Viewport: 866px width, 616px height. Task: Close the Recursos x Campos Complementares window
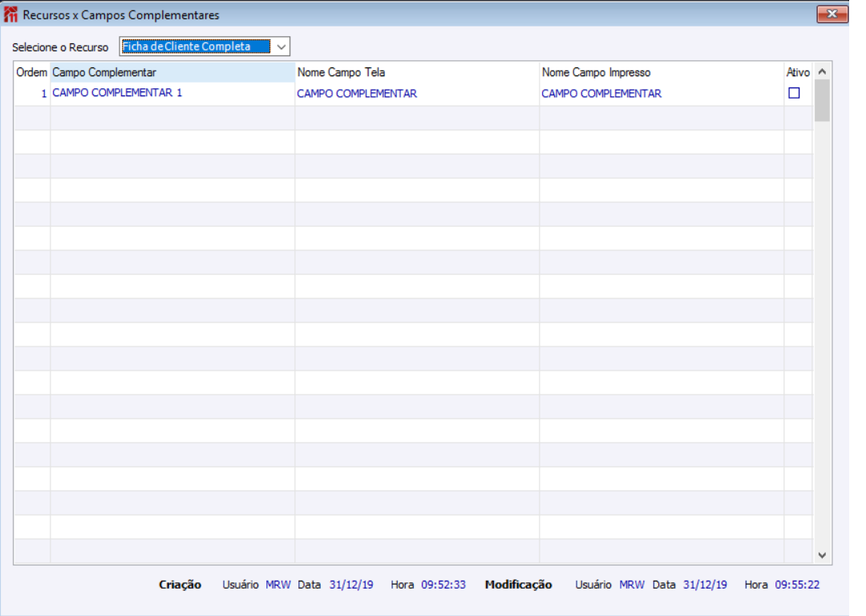832,14
